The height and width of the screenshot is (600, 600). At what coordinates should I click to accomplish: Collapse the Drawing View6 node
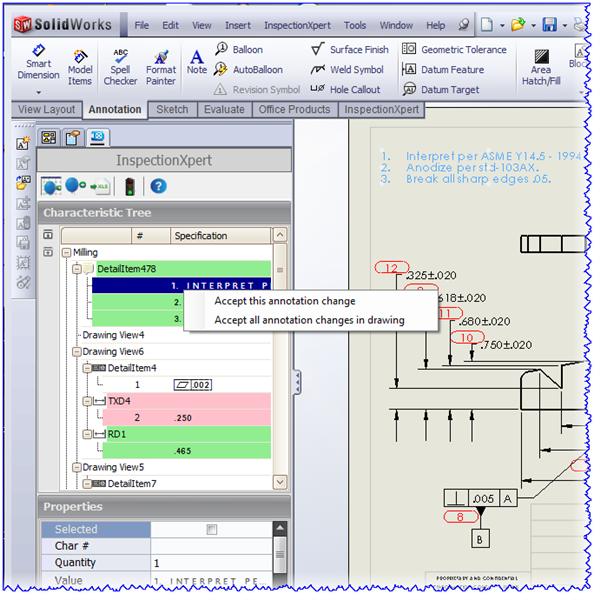coord(77,352)
